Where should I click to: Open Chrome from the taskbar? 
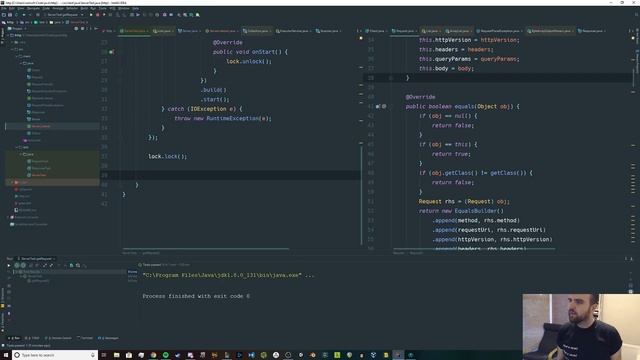pyautogui.click(x=153, y=355)
